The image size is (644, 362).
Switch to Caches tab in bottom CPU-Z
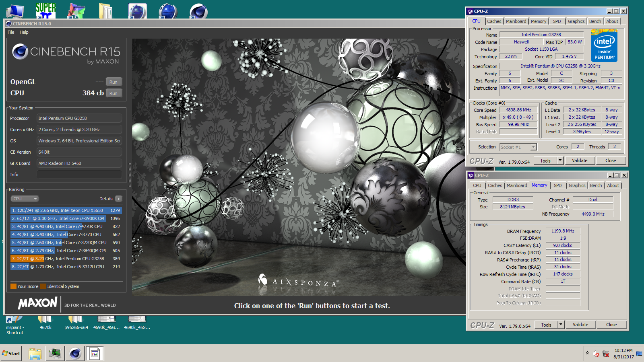tap(495, 185)
